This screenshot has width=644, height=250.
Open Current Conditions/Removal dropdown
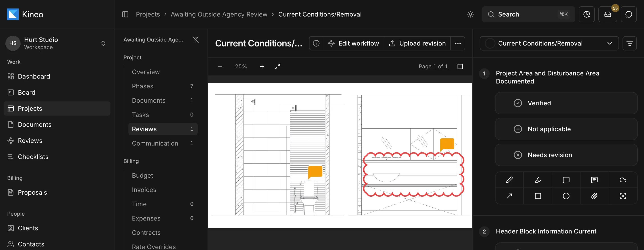pyautogui.click(x=549, y=43)
